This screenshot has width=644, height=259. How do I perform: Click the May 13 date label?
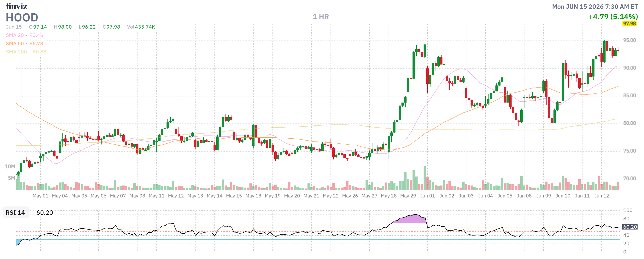click(195, 196)
